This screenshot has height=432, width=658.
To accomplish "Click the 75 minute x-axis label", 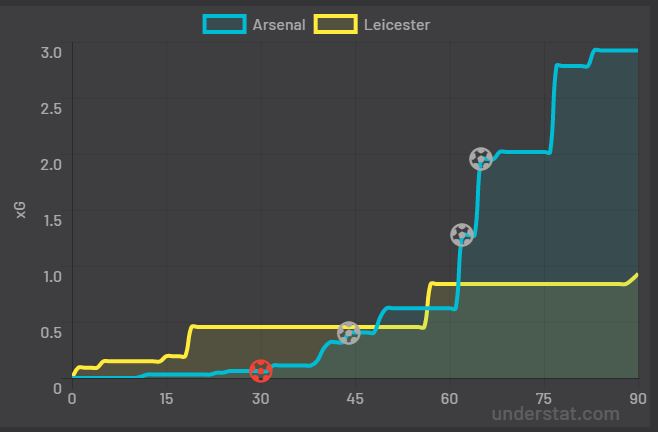I will (543, 398).
